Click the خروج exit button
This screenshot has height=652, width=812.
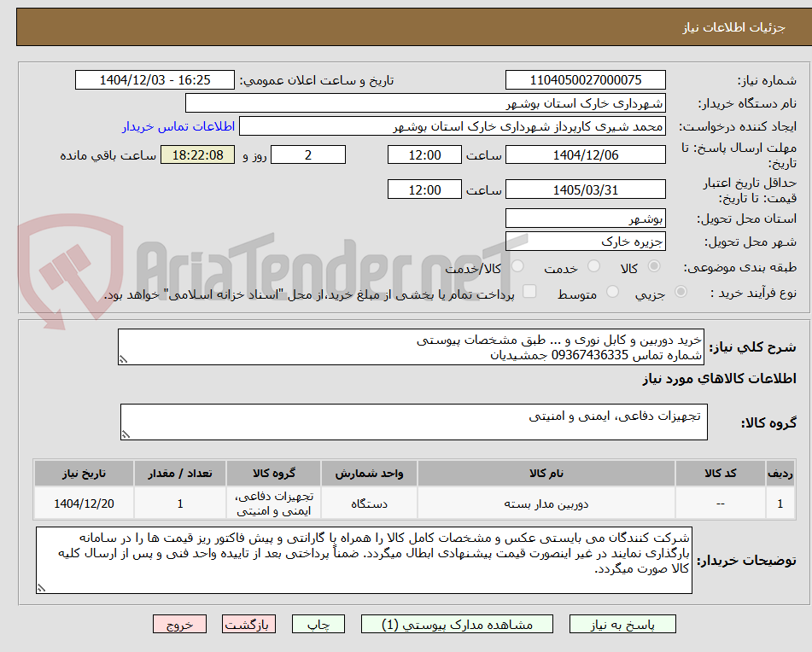179,624
